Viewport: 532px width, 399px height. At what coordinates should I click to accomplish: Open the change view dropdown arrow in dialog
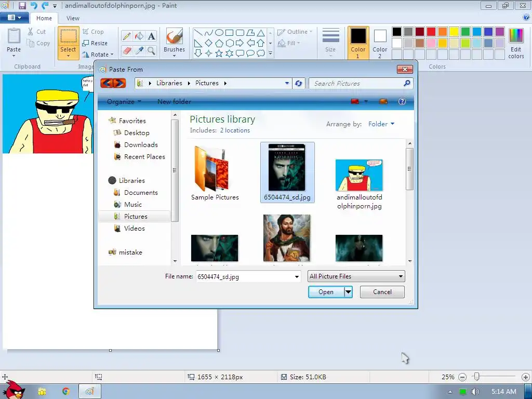(366, 101)
